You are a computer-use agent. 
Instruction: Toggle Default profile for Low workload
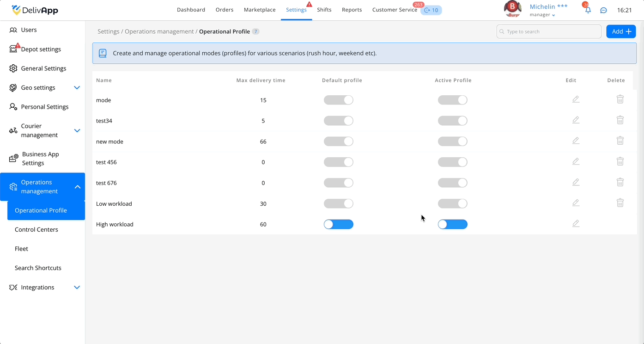click(339, 203)
